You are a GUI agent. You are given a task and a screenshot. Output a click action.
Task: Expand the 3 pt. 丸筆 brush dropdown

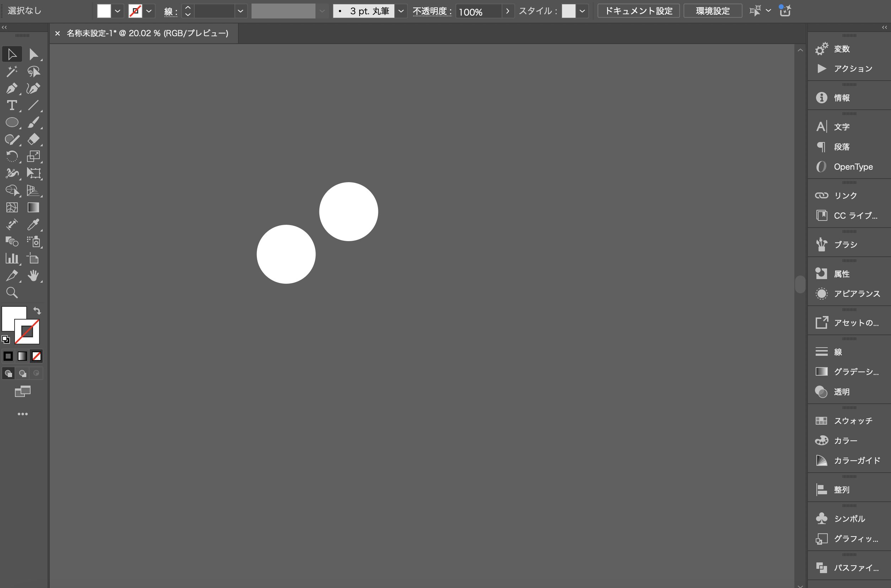click(x=401, y=11)
